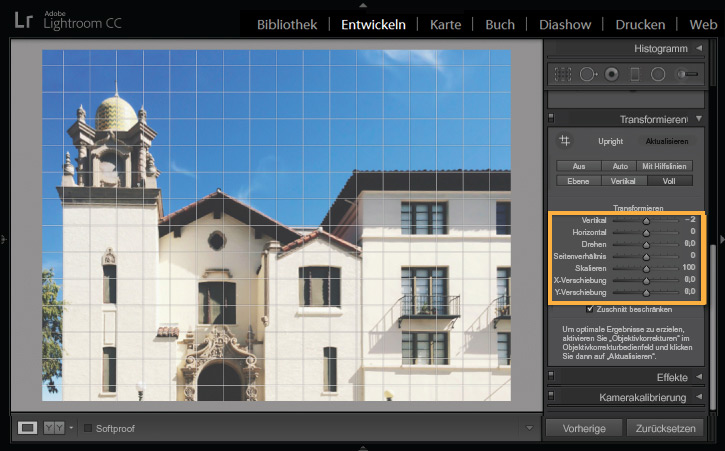
Task: Activate the Guided Upright grid tool icon
Action: (x=564, y=141)
